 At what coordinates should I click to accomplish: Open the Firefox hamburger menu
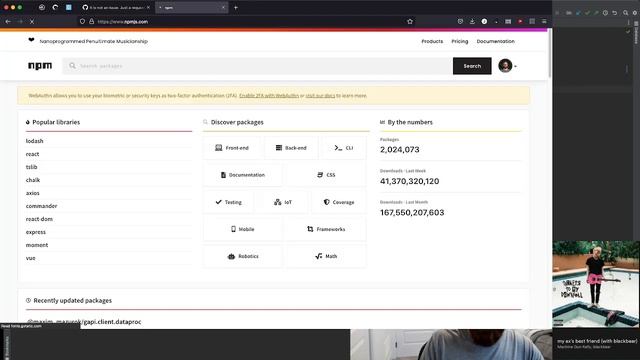tap(544, 22)
